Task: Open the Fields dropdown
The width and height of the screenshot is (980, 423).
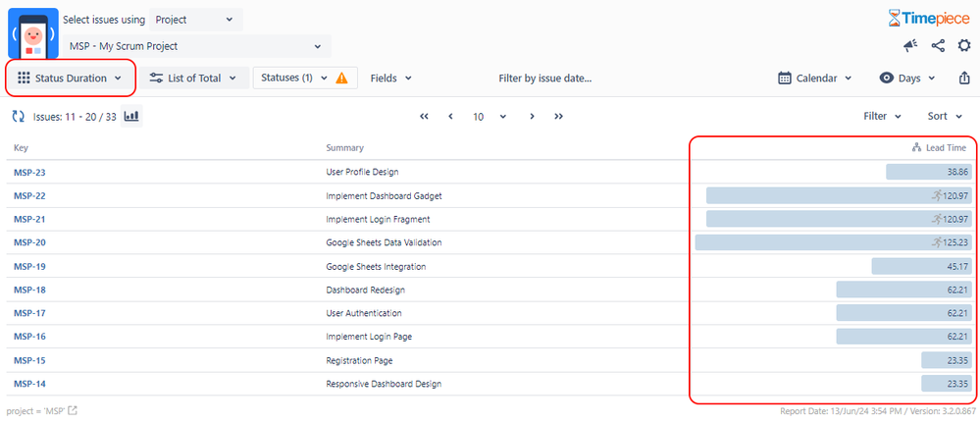Action: [x=391, y=79]
